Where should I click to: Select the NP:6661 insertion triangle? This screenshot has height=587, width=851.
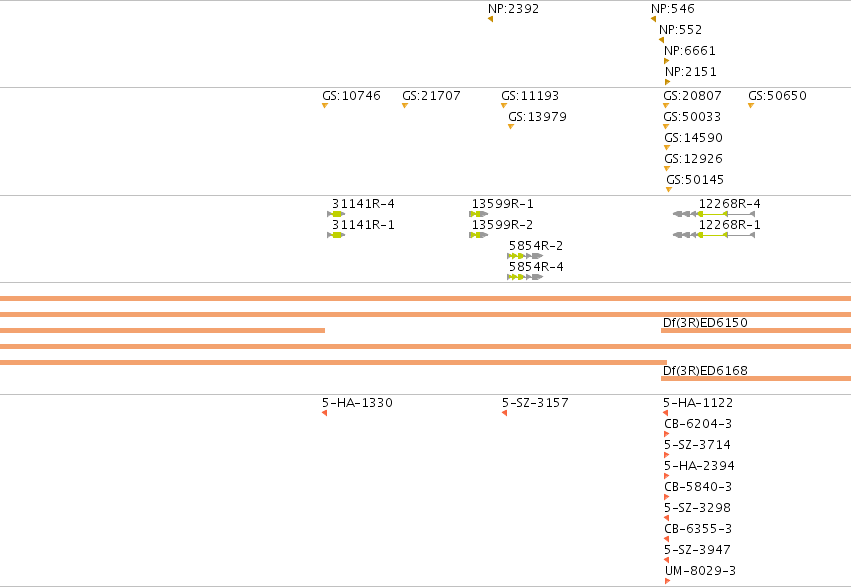667,61
